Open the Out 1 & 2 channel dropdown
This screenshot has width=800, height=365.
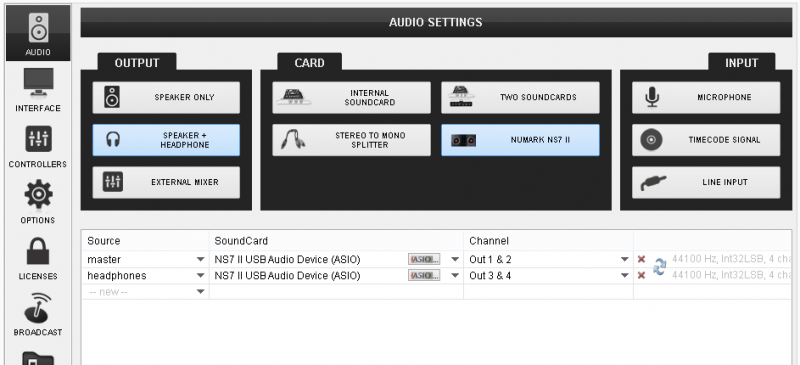point(624,259)
